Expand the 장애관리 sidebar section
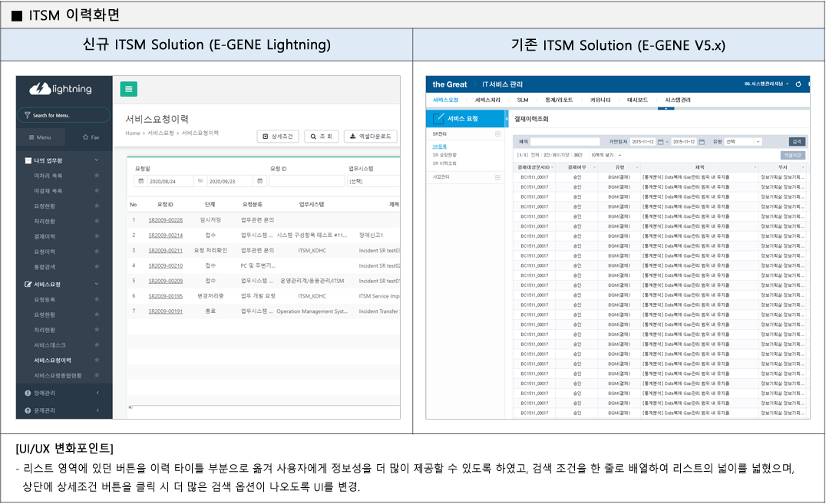The width and height of the screenshot is (826, 504). (x=97, y=393)
